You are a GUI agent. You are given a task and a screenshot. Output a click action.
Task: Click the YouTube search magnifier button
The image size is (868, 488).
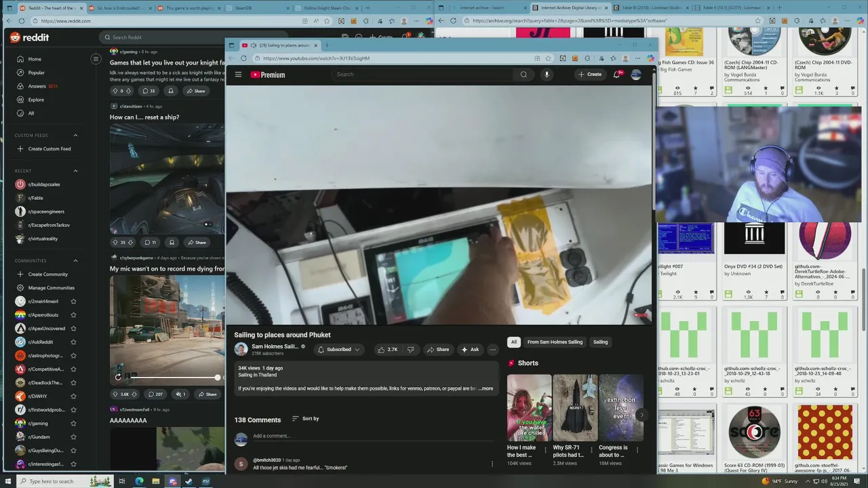point(524,75)
